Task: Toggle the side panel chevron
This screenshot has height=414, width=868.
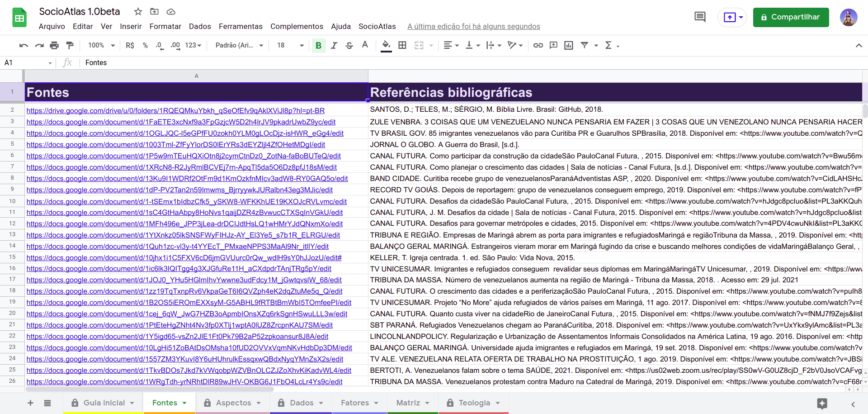Action: pyautogui.click(x=853, y=404)
